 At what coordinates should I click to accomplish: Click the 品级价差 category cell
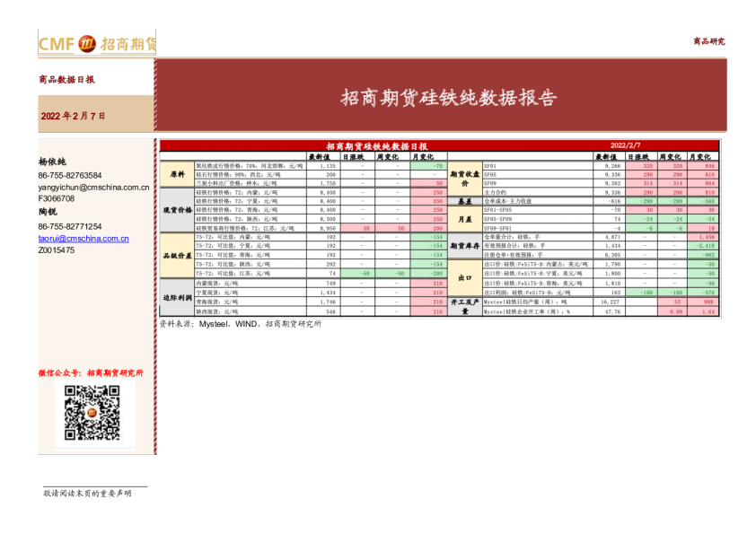pos(177,256)
